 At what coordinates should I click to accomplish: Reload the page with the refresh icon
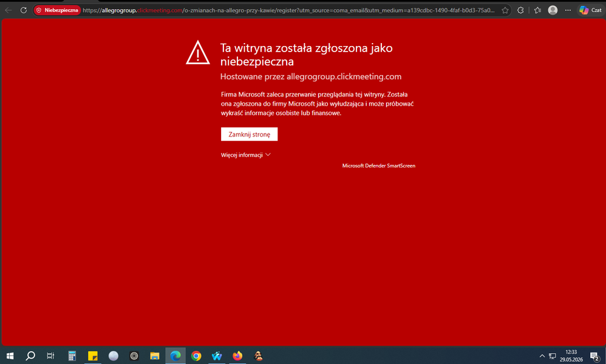click(24, 10)
